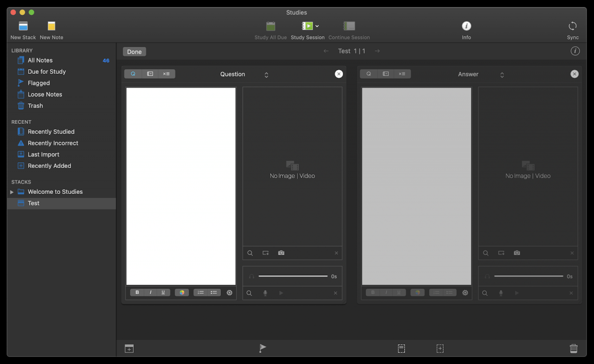Select the Test stack in the sidebar
This screenshot has width=594, height=364.
(x=33, y=203)
